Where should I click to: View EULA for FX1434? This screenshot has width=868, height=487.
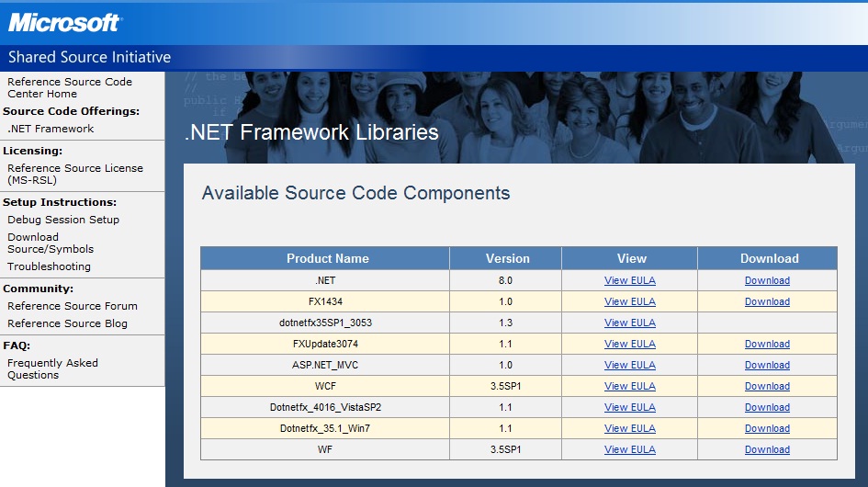[629, 301]
